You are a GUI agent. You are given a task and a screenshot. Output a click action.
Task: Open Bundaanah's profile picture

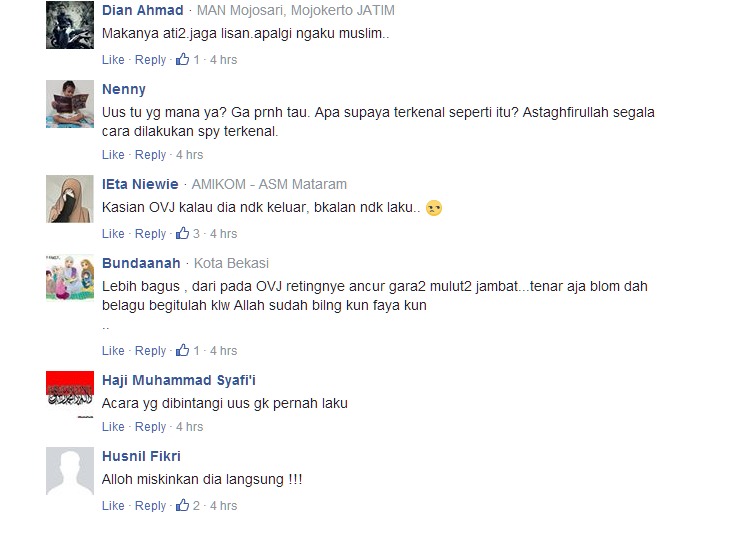[x=70, y=278]
